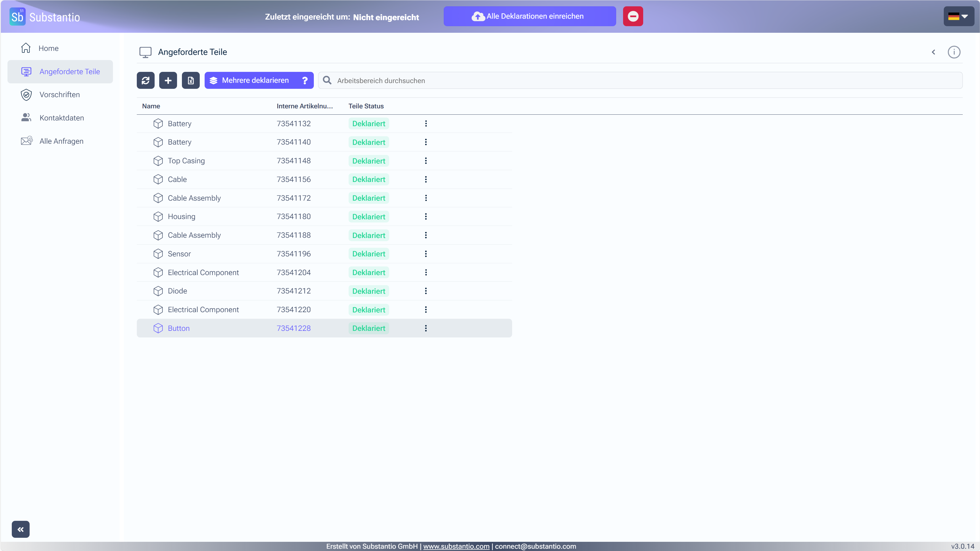This screenshot has width=980, height=551.
Task: Open the three-dot menu for Diode
Action: (x=426, y=291)
